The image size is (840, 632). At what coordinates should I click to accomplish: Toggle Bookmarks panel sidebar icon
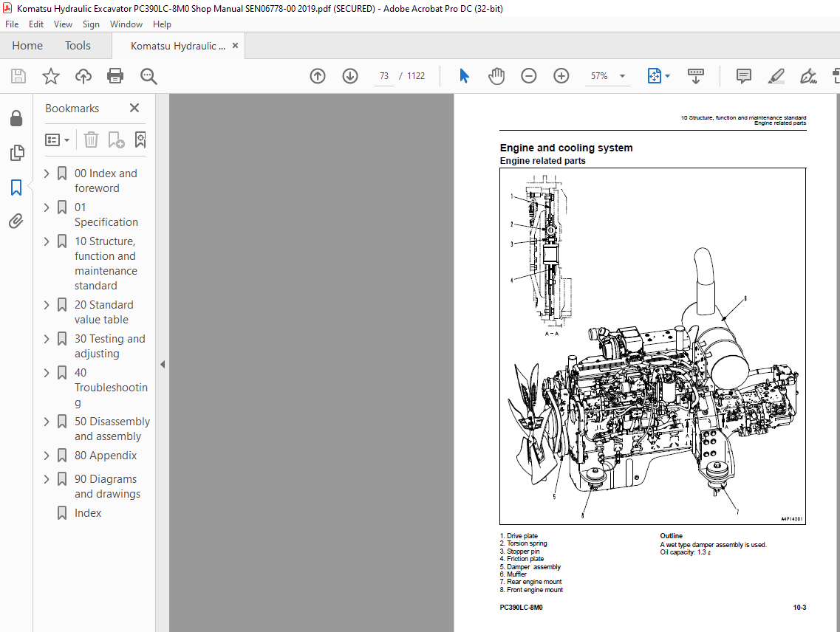[x=16, y=188]
